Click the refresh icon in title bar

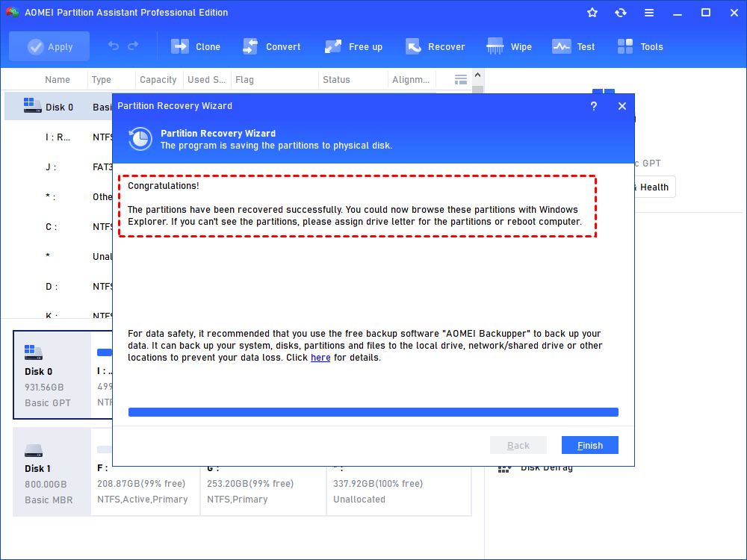pos(620,13)
